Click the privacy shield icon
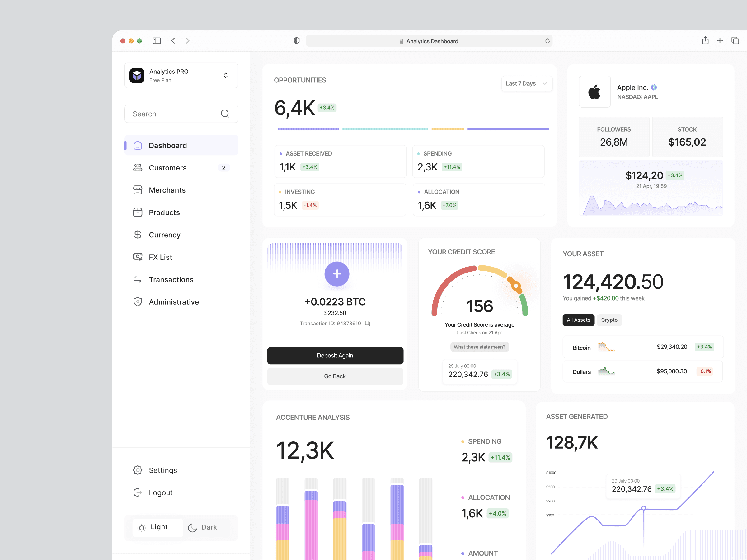Viewport: 747px width, 560px height. 296,41
